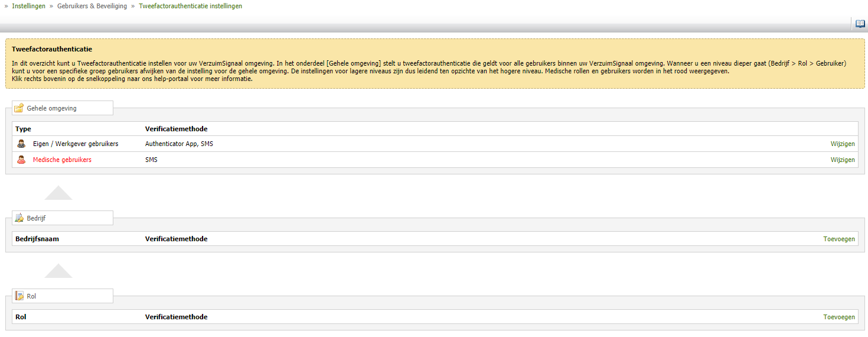Click the Bedrijf section icon

point(19,218)
